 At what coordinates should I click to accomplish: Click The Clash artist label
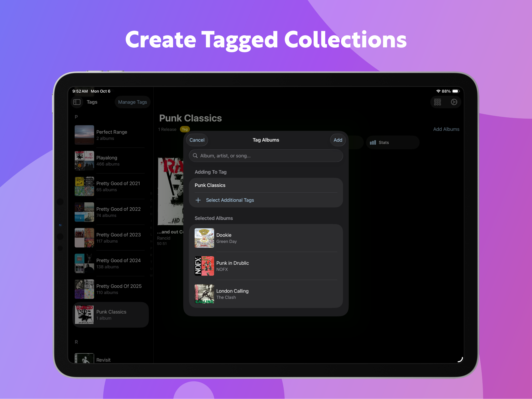click(x=226, y=298)
